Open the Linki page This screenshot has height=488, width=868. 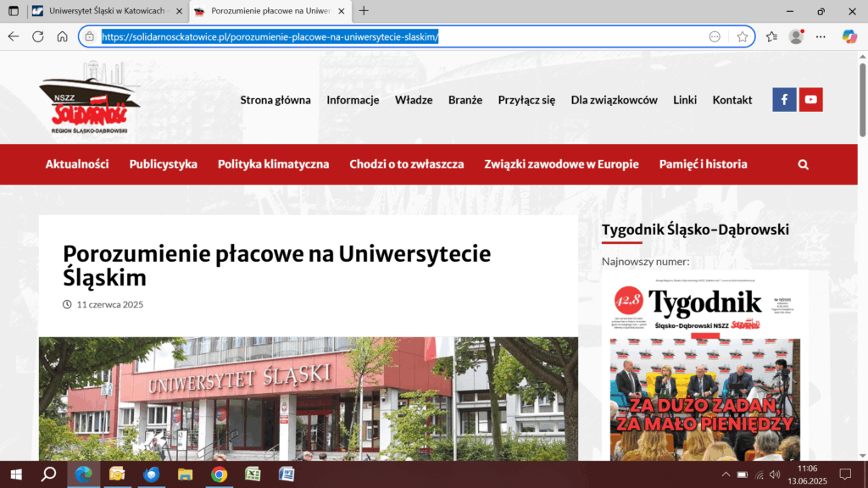pyautogui.click(x=685, y=100)
